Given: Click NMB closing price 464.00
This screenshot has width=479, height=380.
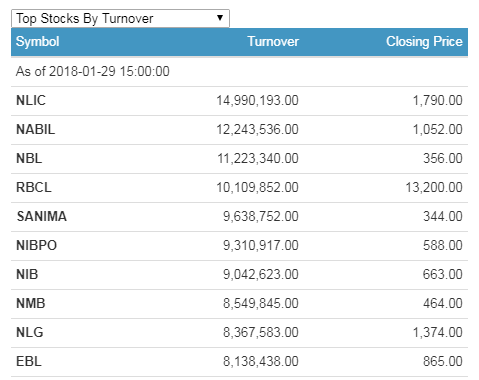Looking at the screenshot, I should (443, 303).
